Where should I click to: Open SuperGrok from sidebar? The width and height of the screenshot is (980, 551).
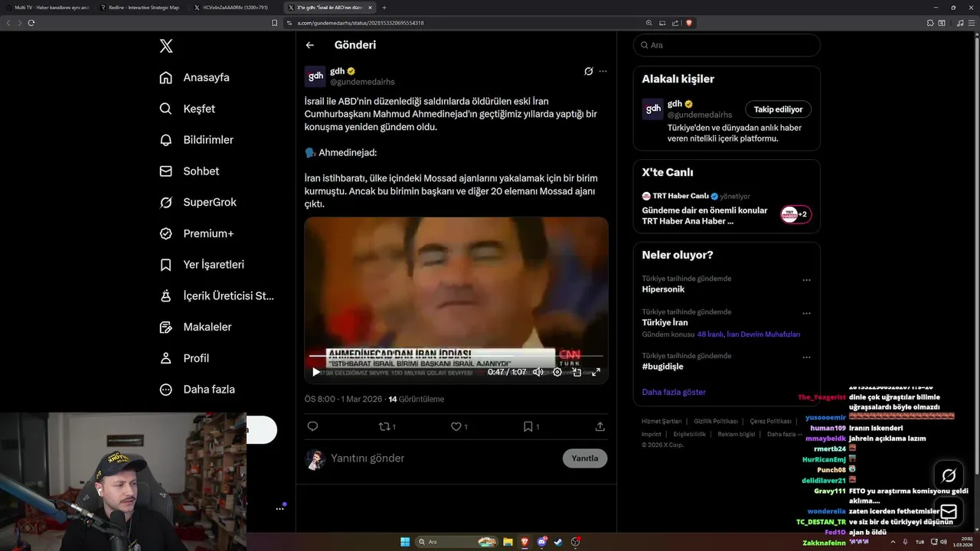coord(198,202)
